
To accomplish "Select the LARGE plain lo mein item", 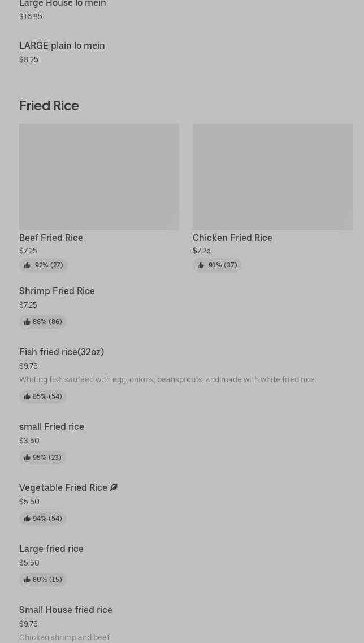I will pyautogui.click(x=62, y=46).
